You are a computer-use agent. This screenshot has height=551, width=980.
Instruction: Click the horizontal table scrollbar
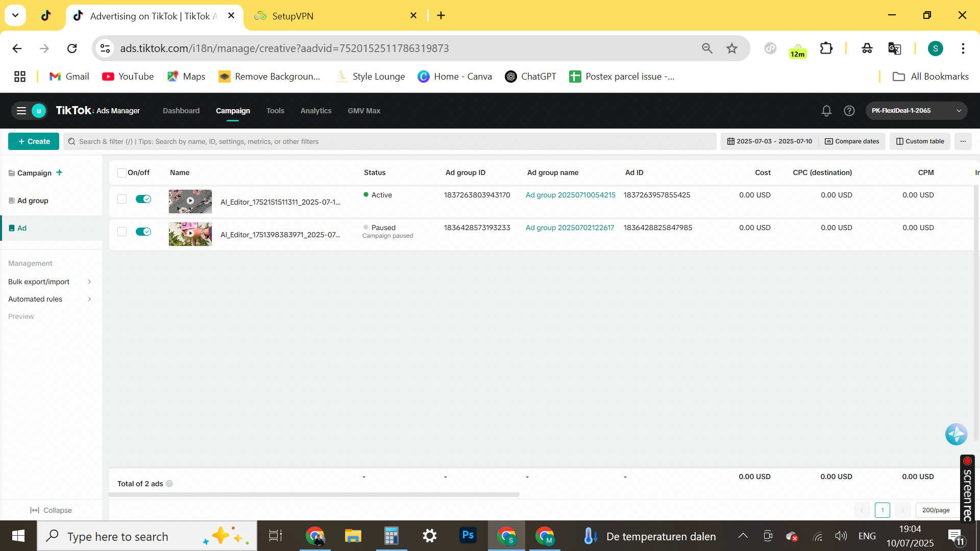click(x=314, y=495)
